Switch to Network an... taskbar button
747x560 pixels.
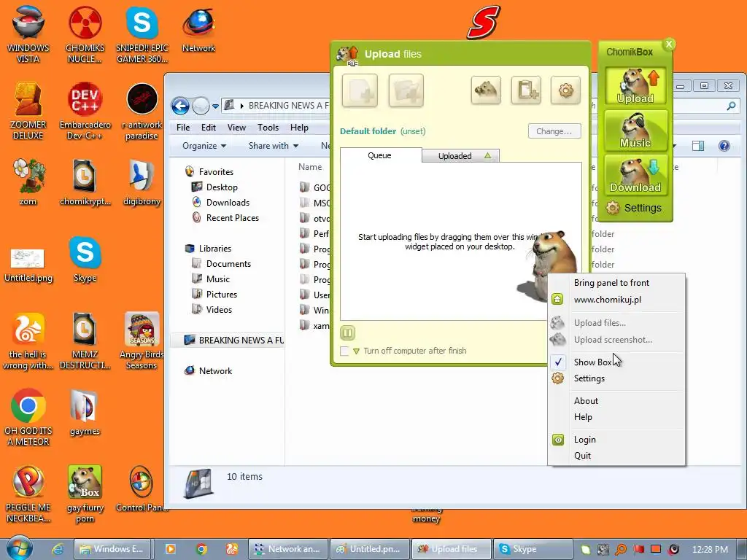tap(288, 549)
